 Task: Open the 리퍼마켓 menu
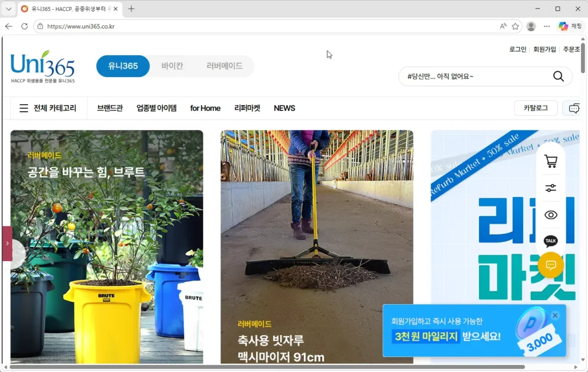247,108
